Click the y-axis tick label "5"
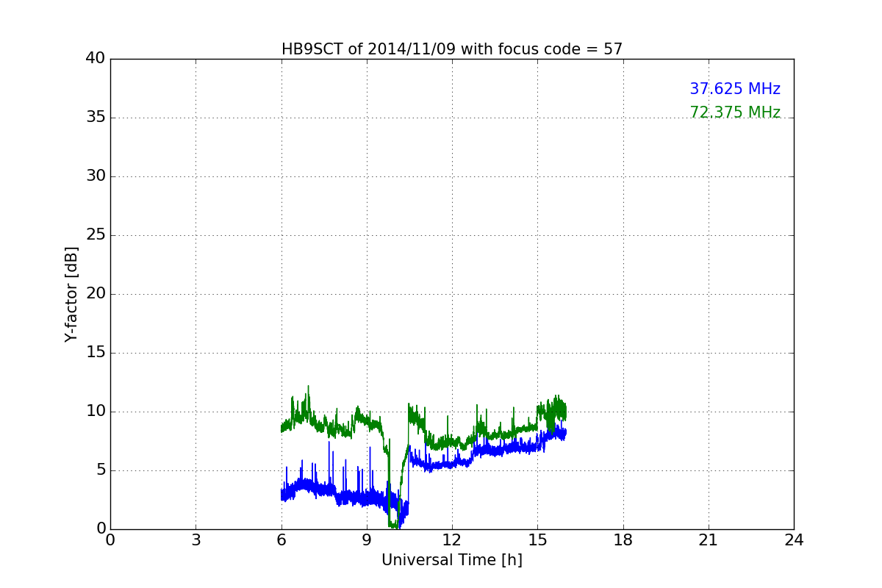The width and height of the screenshot is (882, 588). point(101,470)
